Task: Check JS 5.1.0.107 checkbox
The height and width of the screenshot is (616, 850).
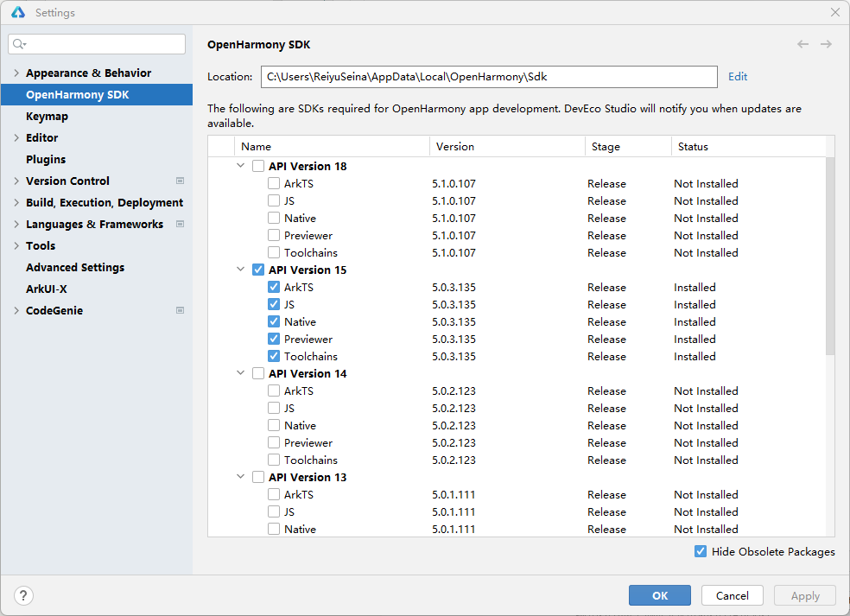Action: [x=274, y=200]
